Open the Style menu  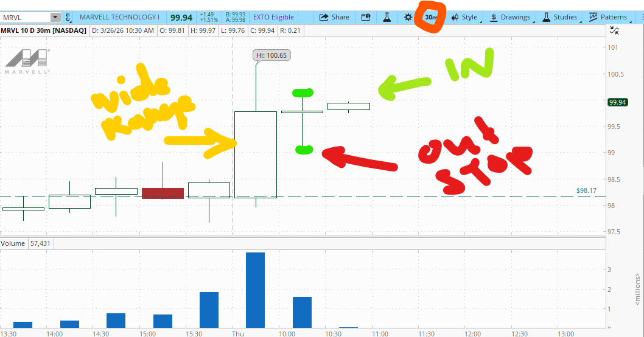click(x=464, y=17)
